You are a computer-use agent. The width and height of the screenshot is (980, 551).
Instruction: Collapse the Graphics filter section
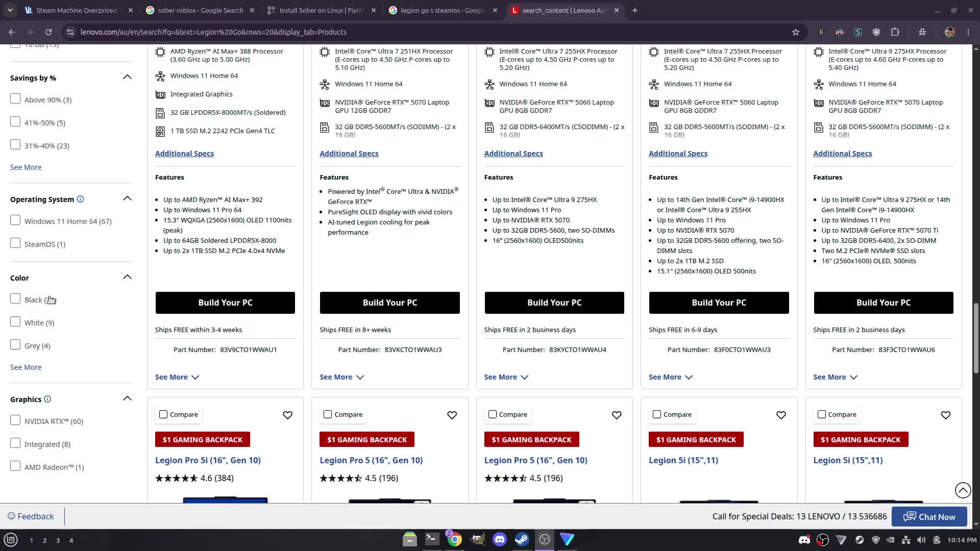[x=127, y=398]
